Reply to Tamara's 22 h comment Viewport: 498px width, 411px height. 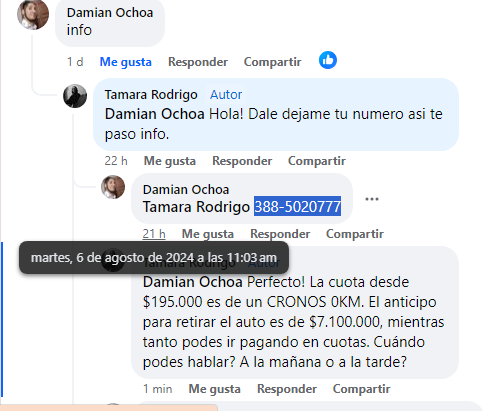[x=242, y=161]
